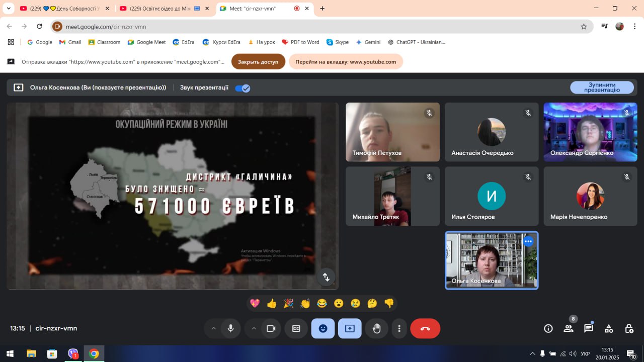
Task: Click the thumbs up reaction emoji
Action: [x=272, y=303]
